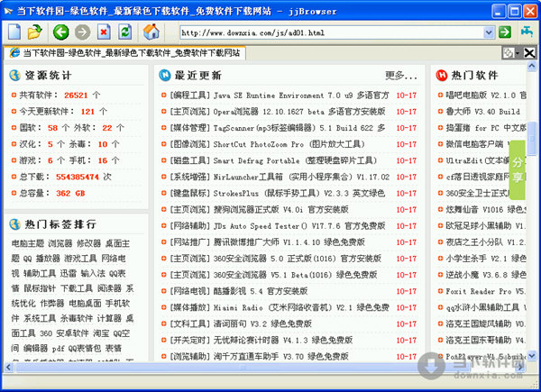Open Smart Defrag Portable link
The width and height of the screenshot is (541, 392).
click(x=295, y=160)
